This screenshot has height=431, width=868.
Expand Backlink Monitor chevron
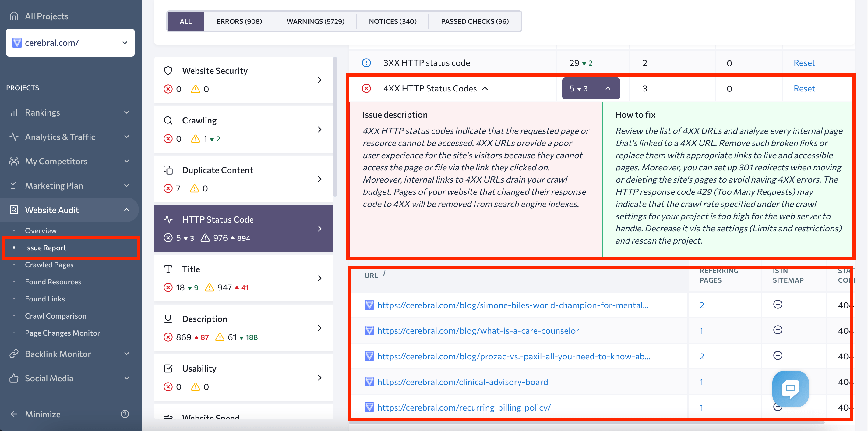[x=127, y=354]
